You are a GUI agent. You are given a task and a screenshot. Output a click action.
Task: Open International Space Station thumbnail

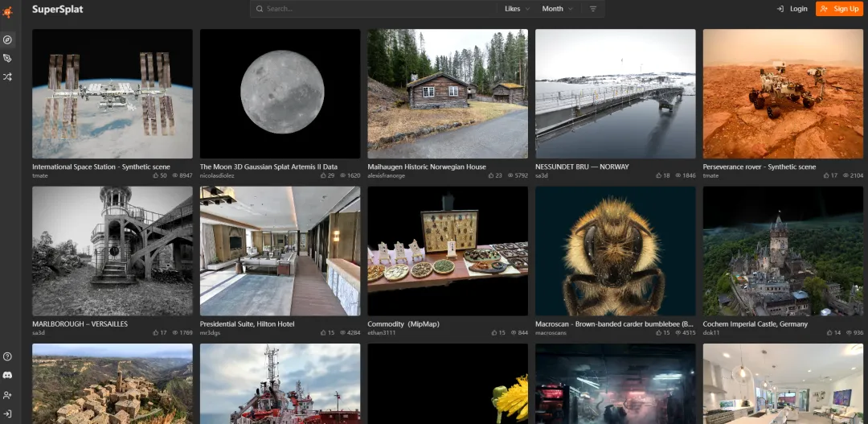click(x=113, y=93)
